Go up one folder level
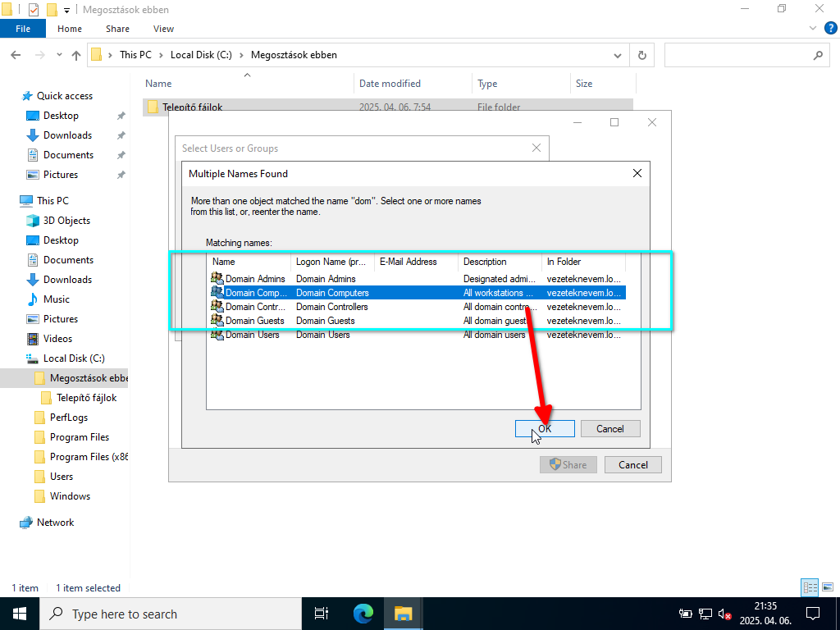The height and width of the screenshot is (630, 840). 76,55
